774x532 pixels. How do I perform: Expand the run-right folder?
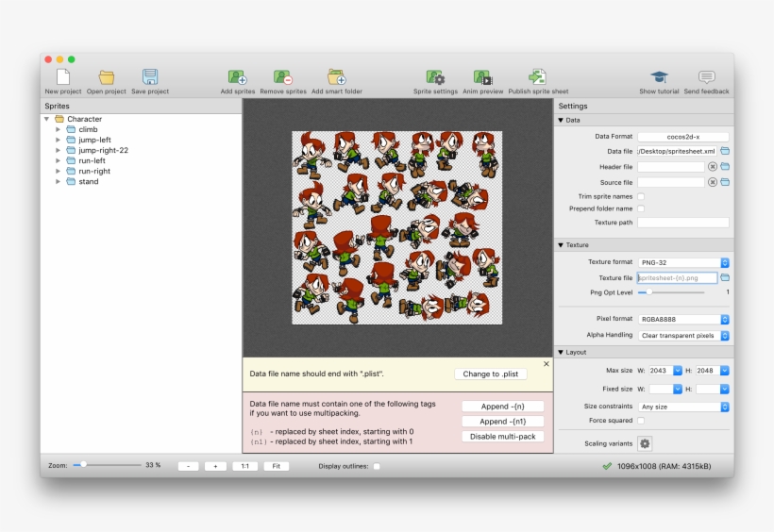click(58, 171)
